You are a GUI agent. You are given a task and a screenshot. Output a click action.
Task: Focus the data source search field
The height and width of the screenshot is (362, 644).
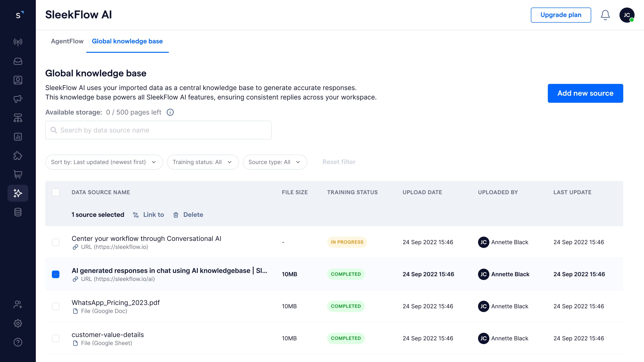click(158, 130)
